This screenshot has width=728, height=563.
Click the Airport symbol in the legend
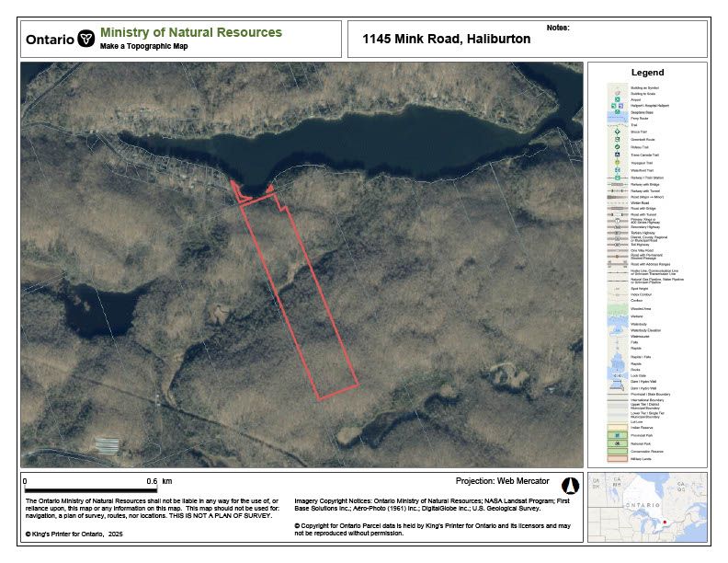(x=618, y=99)
